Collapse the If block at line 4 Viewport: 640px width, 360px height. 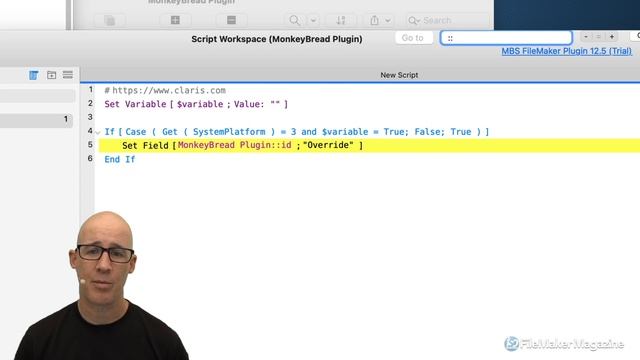(x=98, y=133)
